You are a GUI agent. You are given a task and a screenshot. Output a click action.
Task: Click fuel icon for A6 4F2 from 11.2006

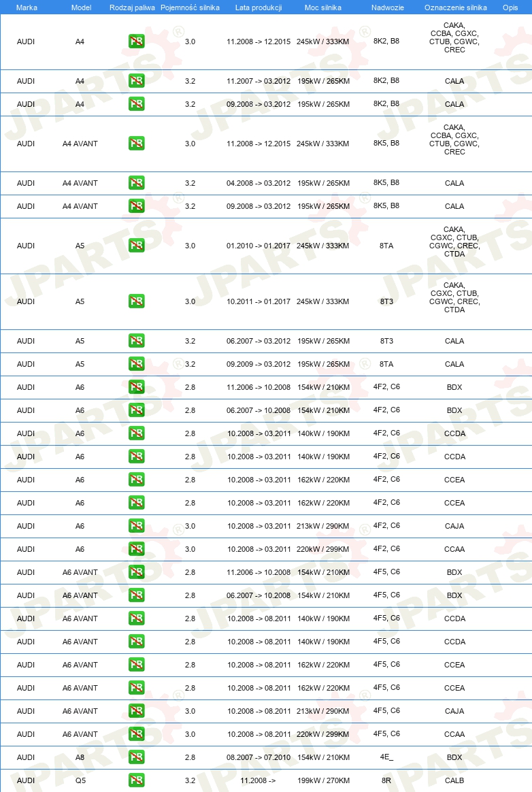137,387
